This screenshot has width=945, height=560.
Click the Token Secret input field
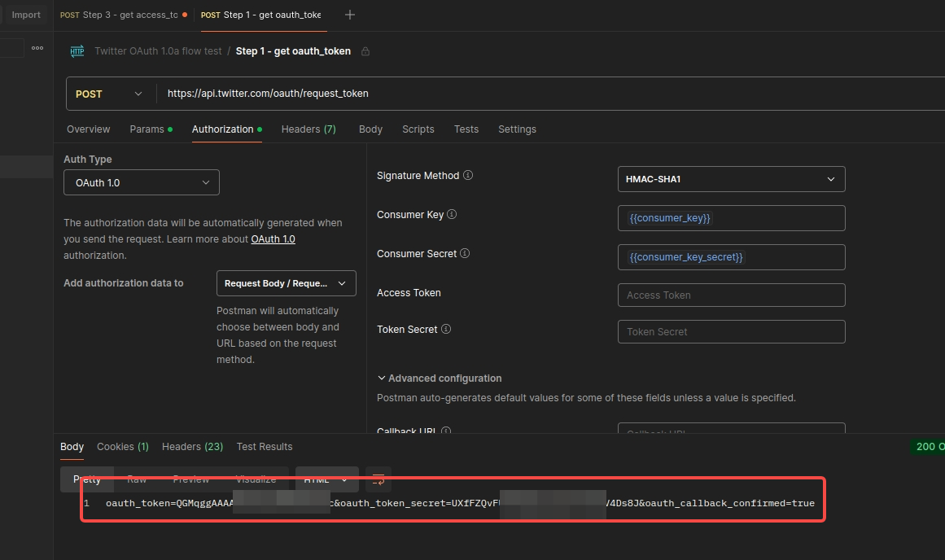point(731,331)
